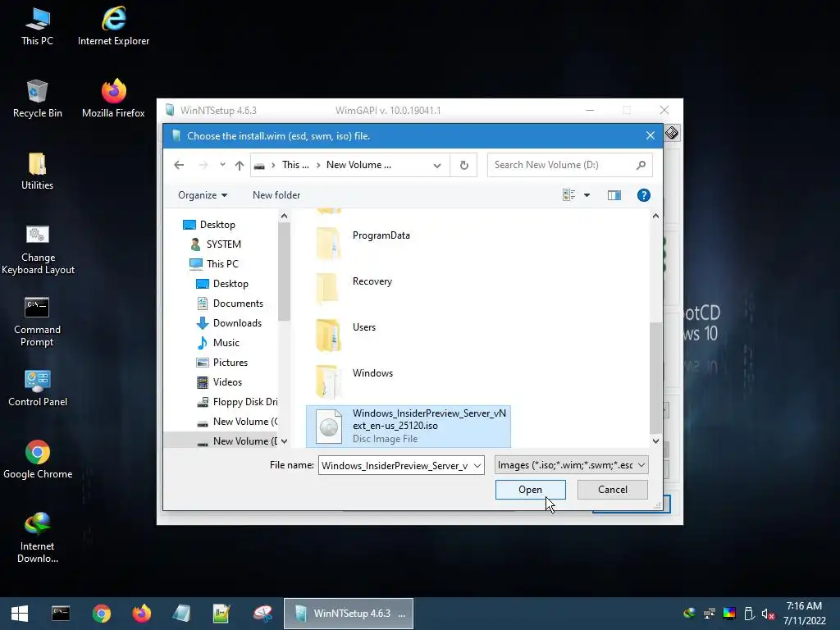
Task: Open file dialog help button
Action: [643, 195]
